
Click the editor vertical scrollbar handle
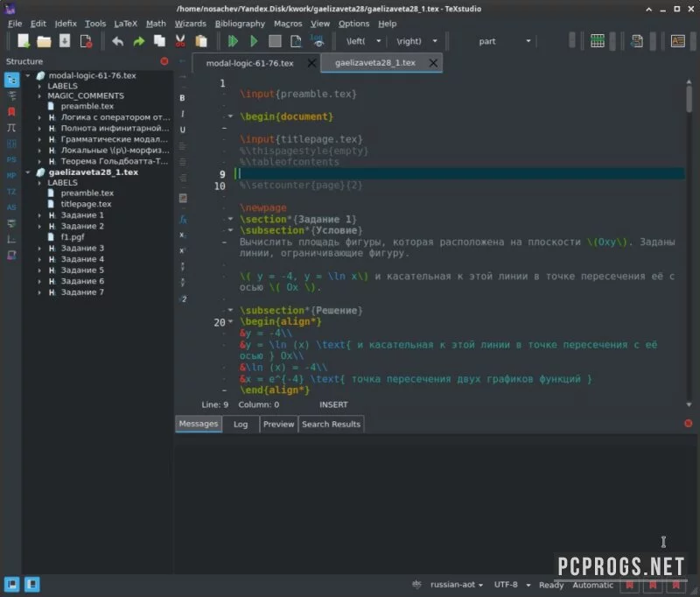pos(689,99)
